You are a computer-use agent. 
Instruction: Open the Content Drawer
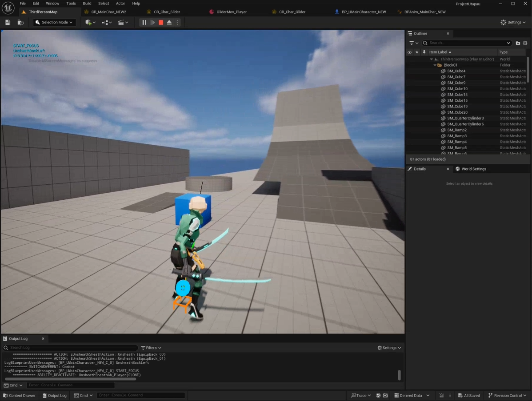pos(19,395)
